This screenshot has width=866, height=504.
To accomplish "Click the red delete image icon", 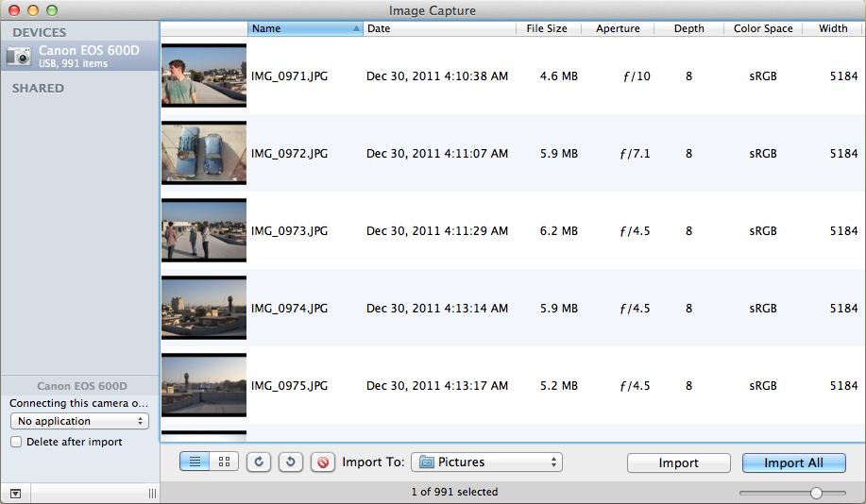I will pyautogui.click(x=323, y=462).
